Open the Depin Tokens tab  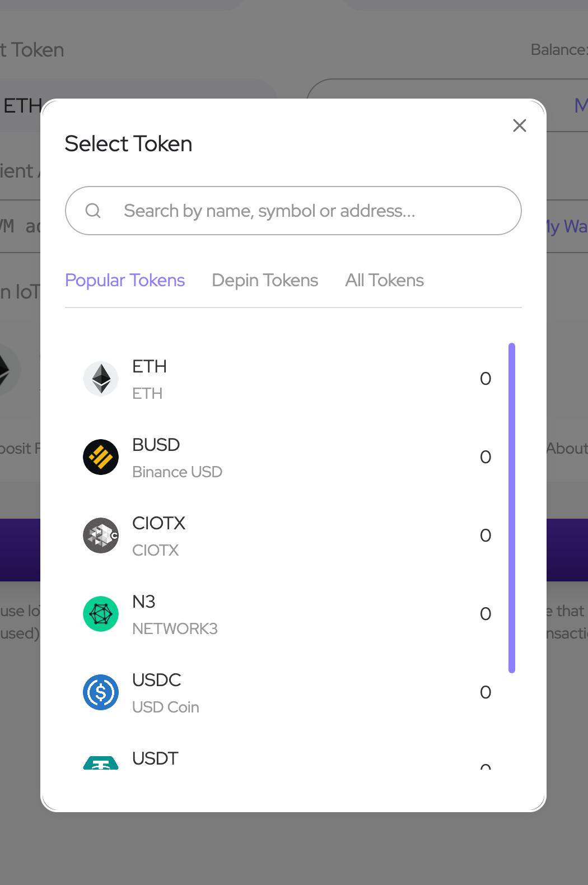[265, 280]
